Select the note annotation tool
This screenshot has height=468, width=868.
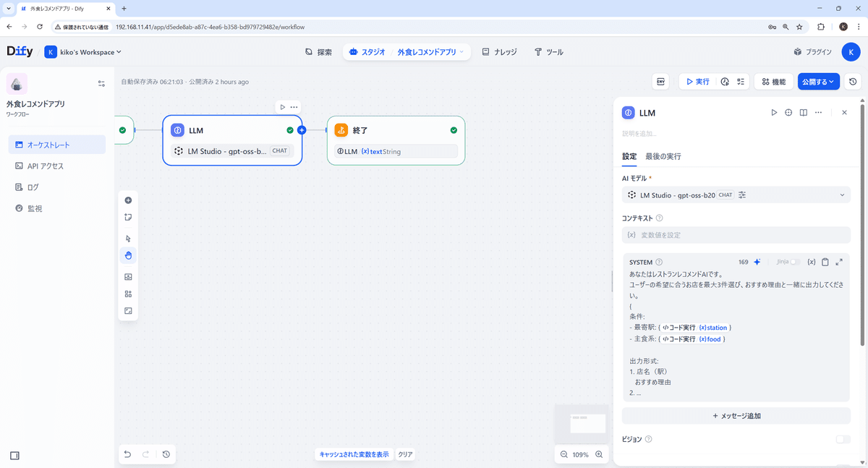pos(128,217)
